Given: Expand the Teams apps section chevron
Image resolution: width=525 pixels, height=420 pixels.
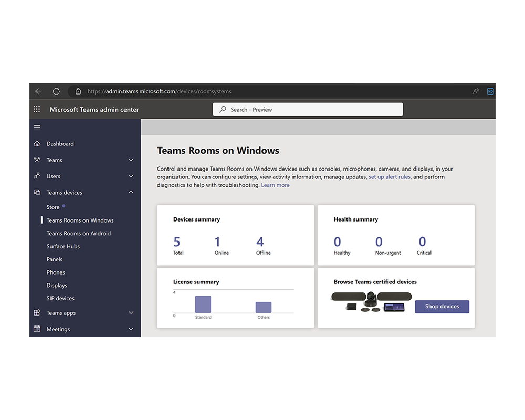Looking at the screenshot, I should (131, 312).
